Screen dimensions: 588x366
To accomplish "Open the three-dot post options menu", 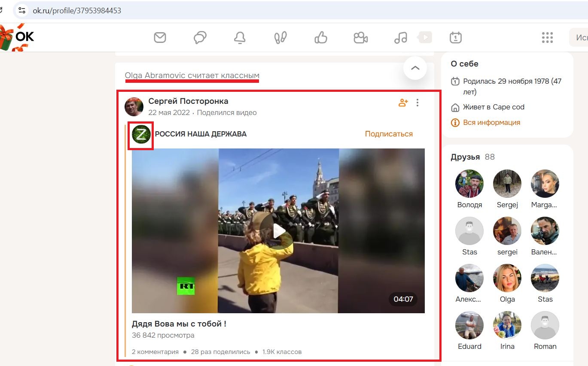I will pyautogui.click(x=417, y=103).
